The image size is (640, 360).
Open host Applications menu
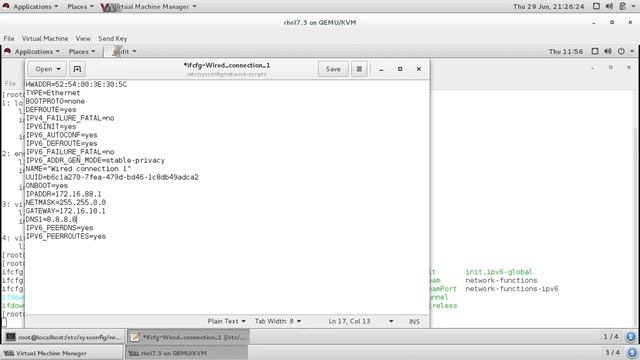tap(36, 7)
